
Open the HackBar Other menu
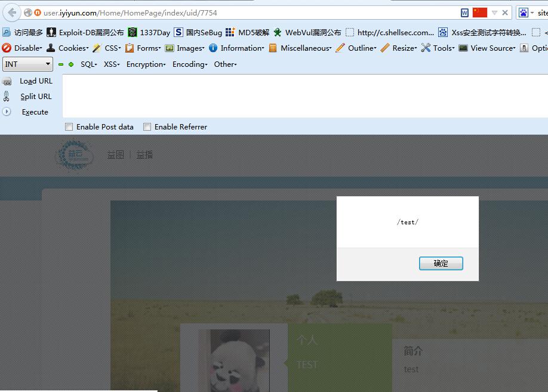point(226,64)
